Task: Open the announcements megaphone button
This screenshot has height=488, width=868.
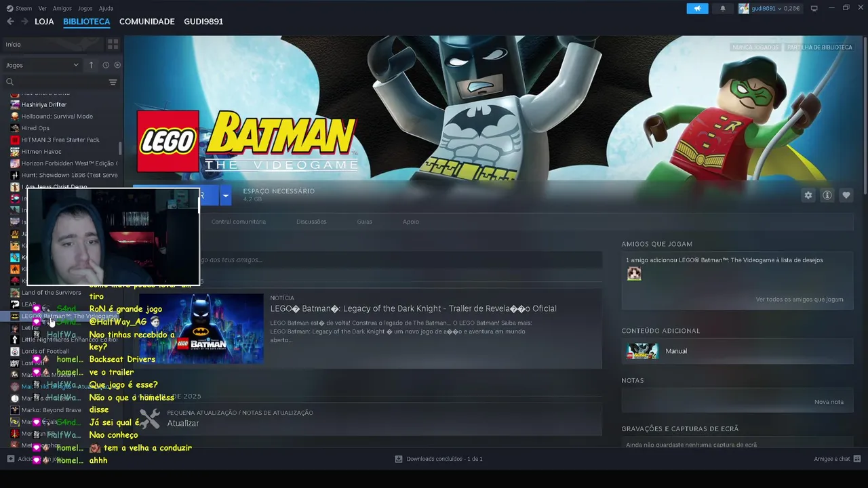Action: 697,8
